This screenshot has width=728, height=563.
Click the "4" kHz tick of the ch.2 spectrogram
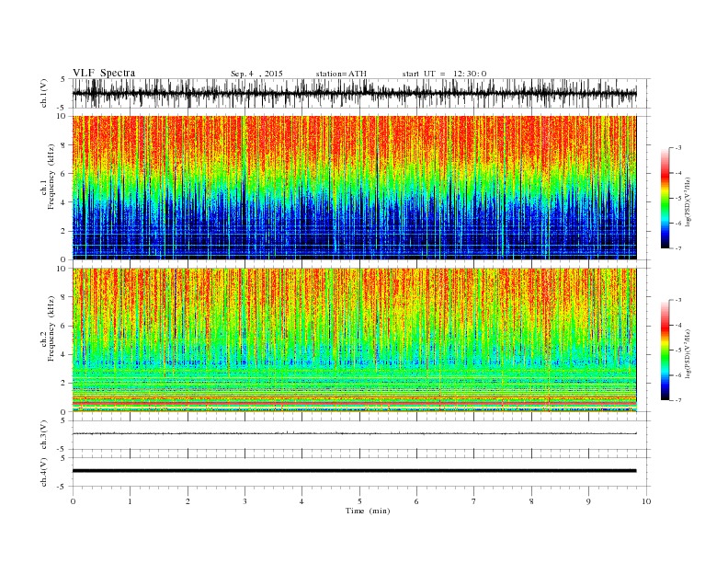[x=63, y=354]
